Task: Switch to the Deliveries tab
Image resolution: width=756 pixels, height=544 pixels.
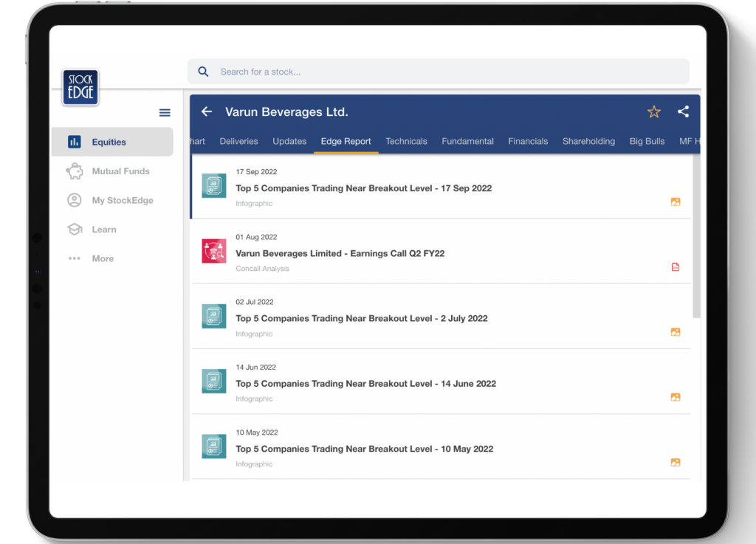Action: pos(238,141)
